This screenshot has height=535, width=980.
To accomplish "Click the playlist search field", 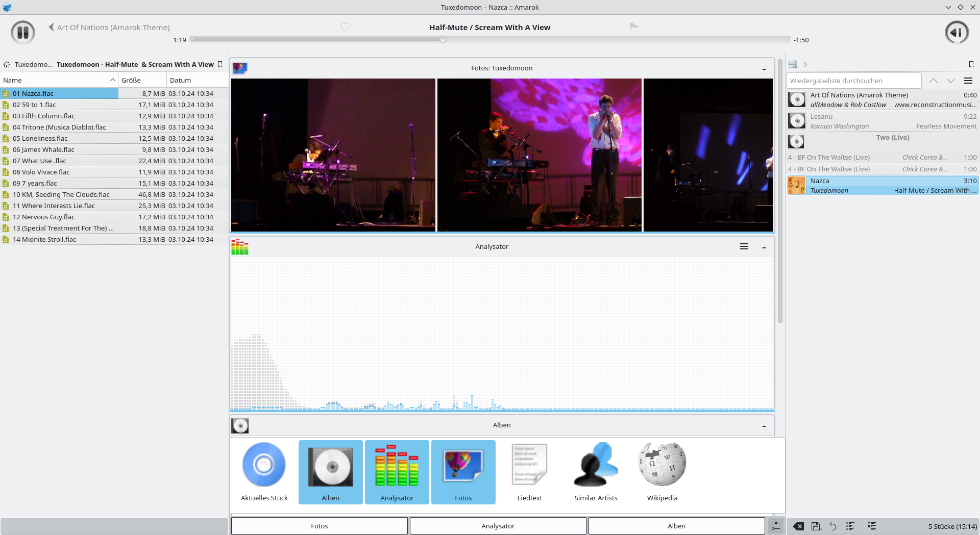I will pyautogui.click(x=853, y=81).
